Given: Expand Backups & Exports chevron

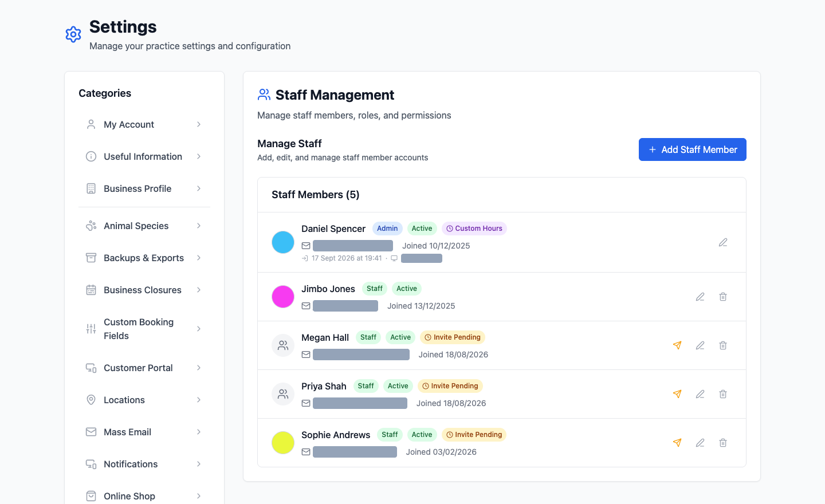Looking at the screenshot, I should click(x=199, y=258).
